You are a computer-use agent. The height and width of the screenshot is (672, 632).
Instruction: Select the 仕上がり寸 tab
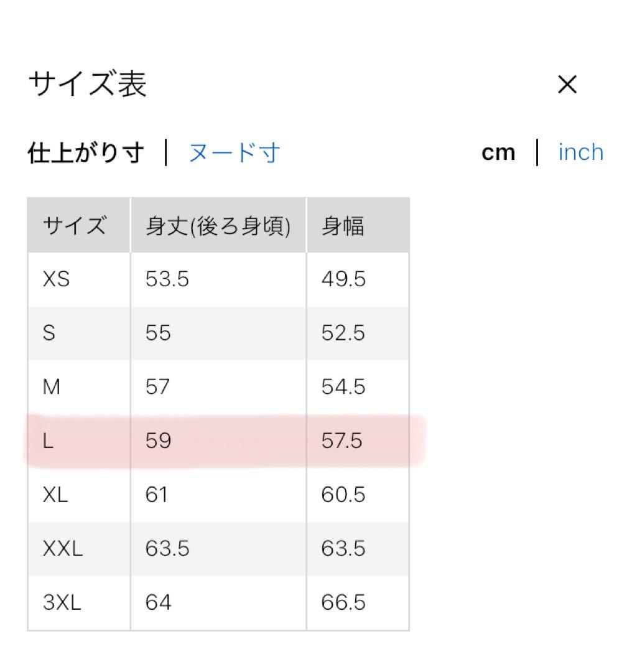pyautogui.click(x=86, y=152)
